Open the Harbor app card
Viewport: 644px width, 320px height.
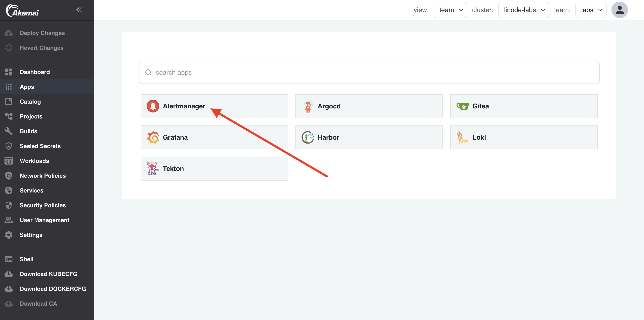(x=369, y=137)
